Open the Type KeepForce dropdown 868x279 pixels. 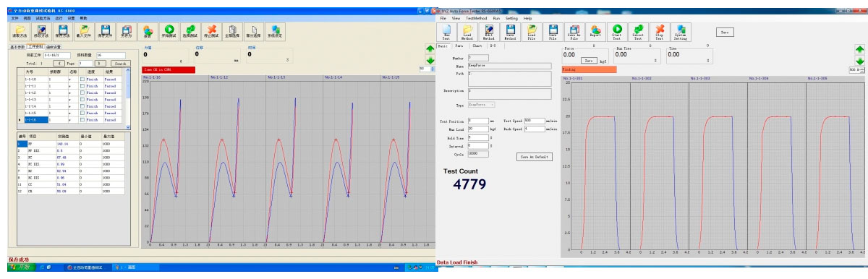[482, 105]
